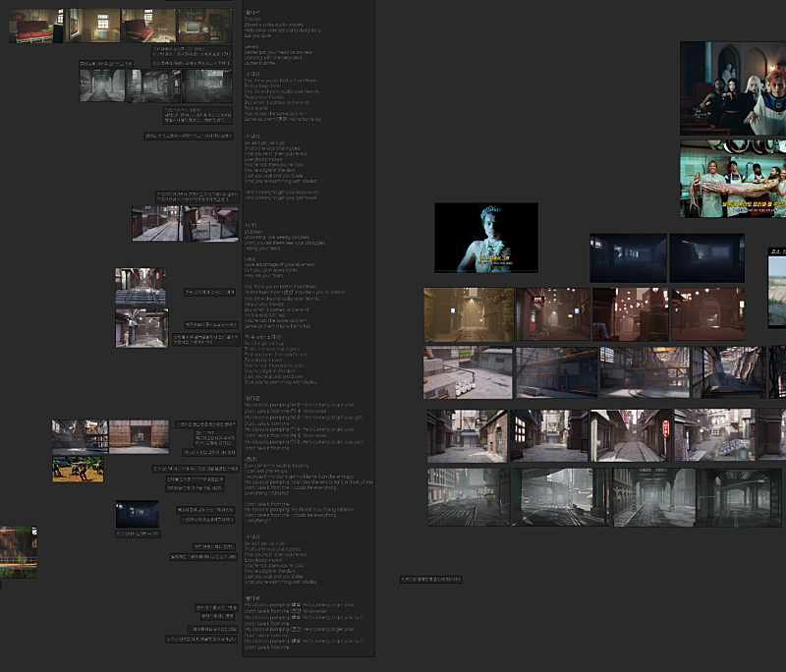Click the left dark blue hallway image in the pair

pyautogui.click(x=628, y=257)
